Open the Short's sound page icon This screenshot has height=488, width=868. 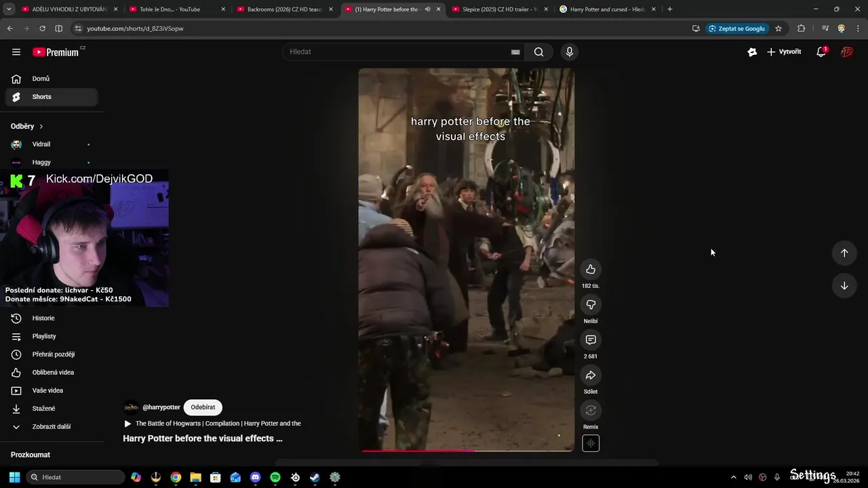pyautogui.click(x=591, y=443)
